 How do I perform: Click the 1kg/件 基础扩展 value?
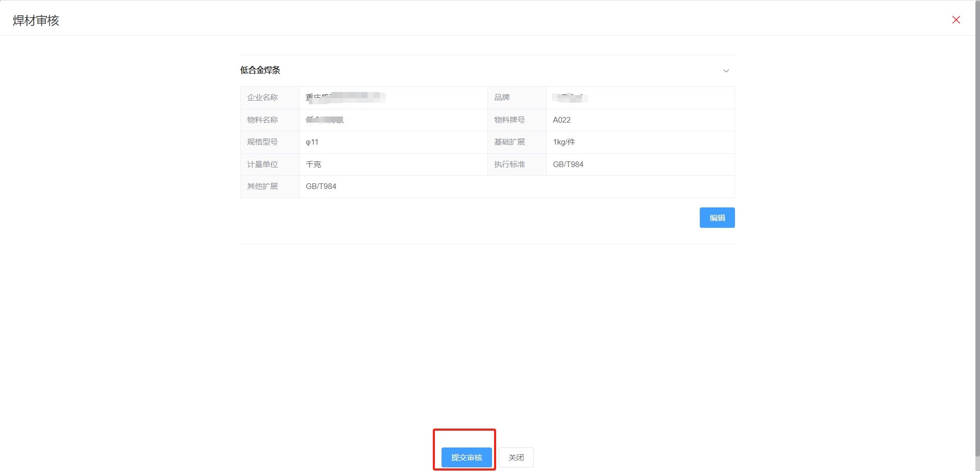point(564,142)
